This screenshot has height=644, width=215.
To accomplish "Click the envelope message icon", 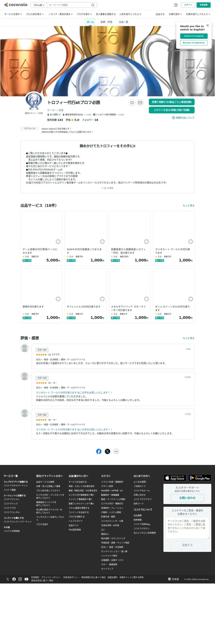I will 140,102.
